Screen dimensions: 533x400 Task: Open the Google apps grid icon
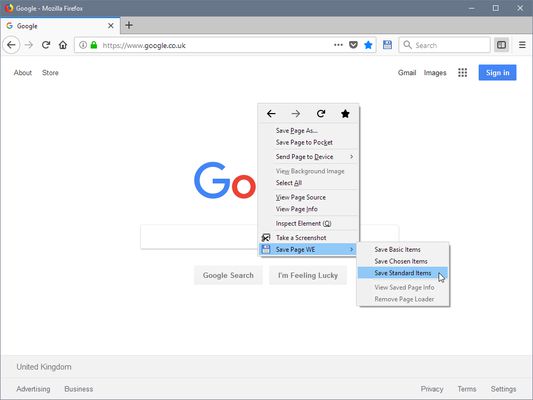pyautogui.click(x=462, y=72)
